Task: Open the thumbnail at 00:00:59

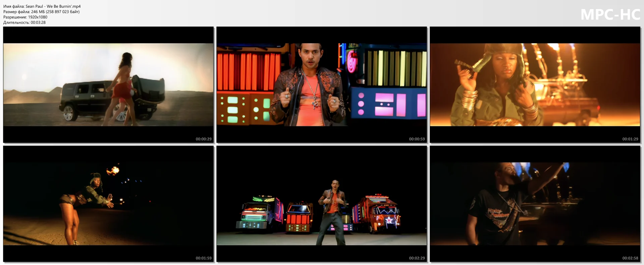Action: click(x=322, y=85)
